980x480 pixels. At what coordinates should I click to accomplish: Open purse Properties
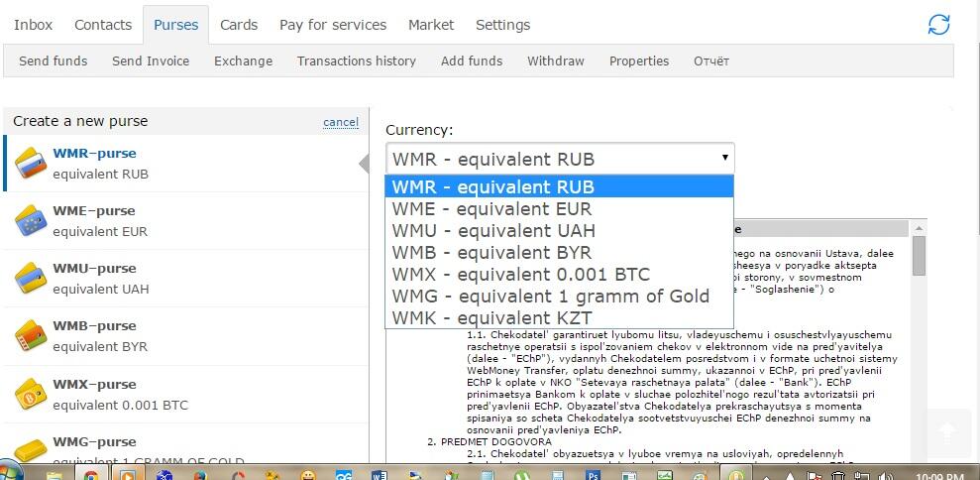(639, 60)
